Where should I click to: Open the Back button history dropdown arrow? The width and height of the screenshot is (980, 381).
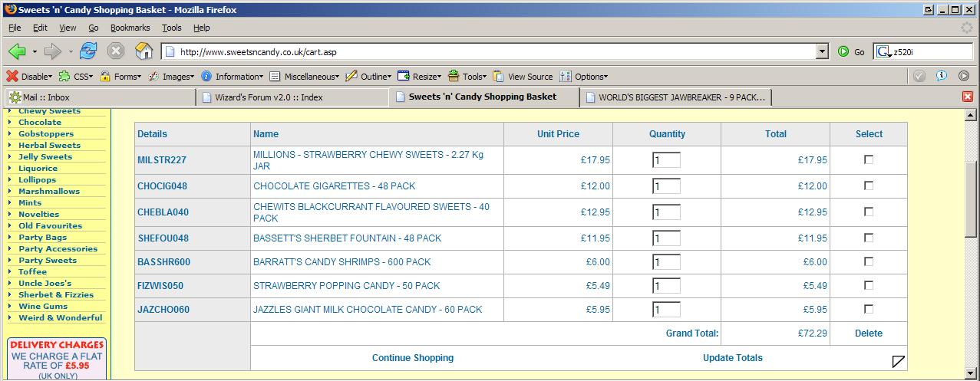35,52
